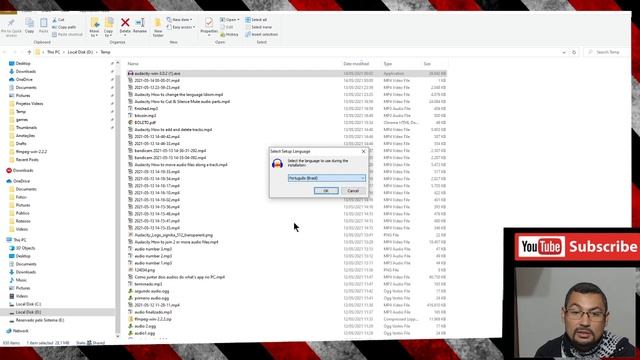Click the Rename icon in Organize group
The image size is (640, 360).
[x=140, y=25]
